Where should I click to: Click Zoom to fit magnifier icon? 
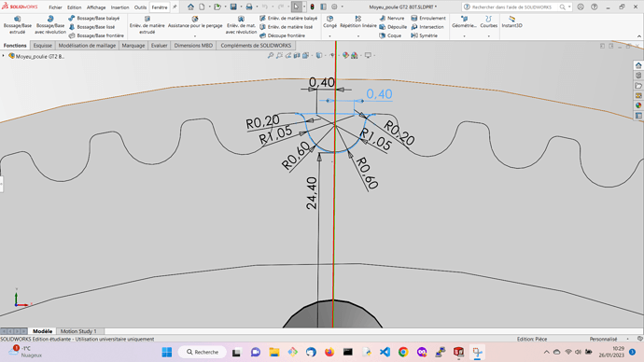pos(271,55)
